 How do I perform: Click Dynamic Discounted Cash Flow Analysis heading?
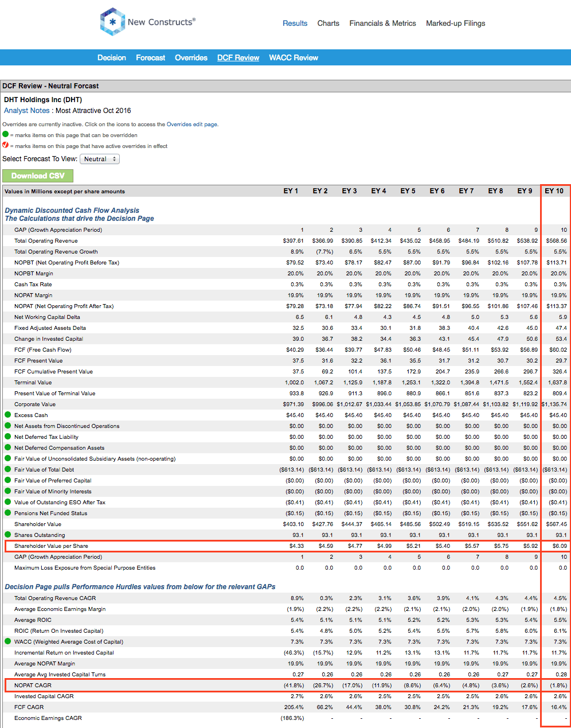72,211
